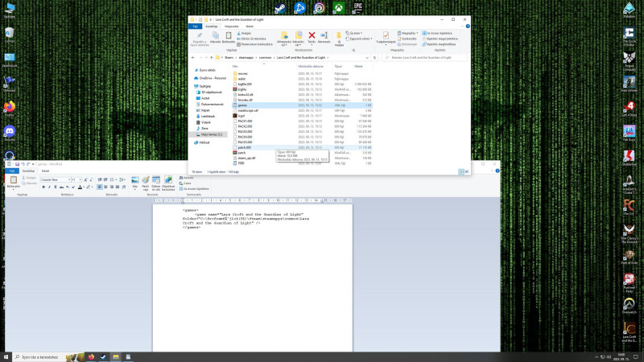The height and width of the screenshot is (362, 644).
Task: Open recent locations dropdown beside forward arrow
Action: click(x=206, y=58)
